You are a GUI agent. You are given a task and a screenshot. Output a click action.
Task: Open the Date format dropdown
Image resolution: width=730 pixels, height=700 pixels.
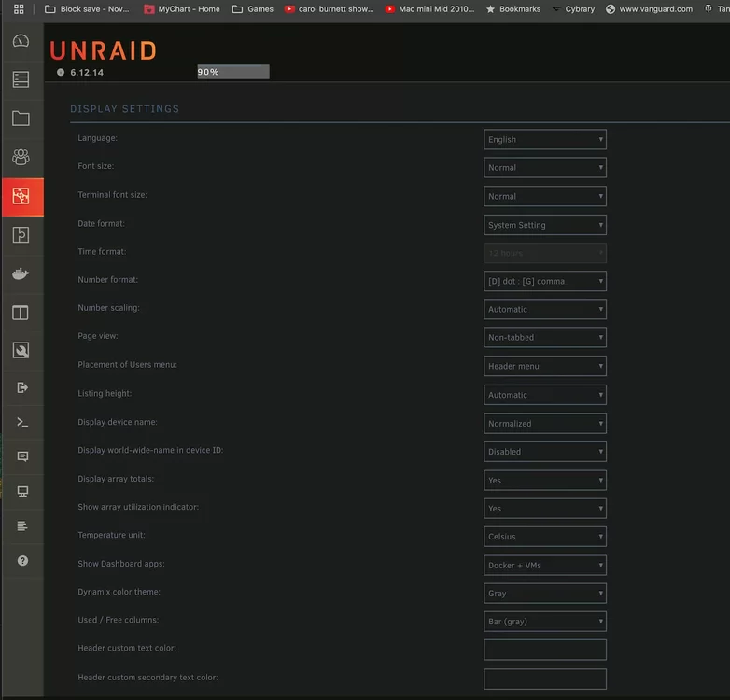[545, 225]
